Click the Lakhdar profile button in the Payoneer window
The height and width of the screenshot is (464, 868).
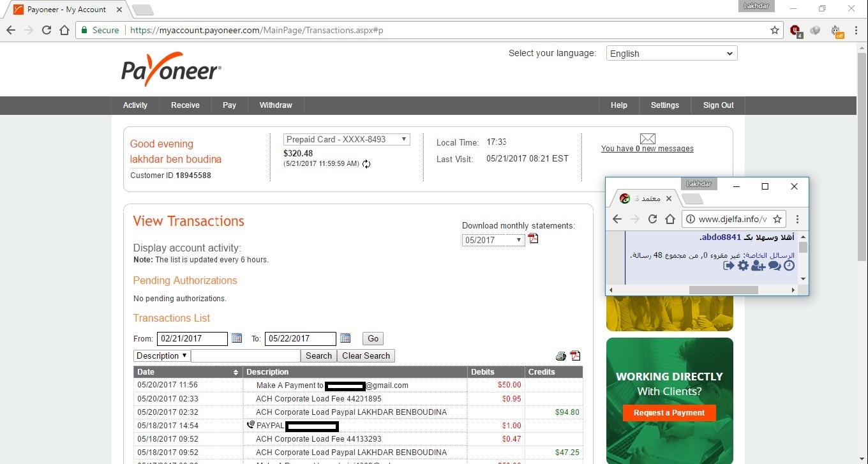tap(758, 6)
